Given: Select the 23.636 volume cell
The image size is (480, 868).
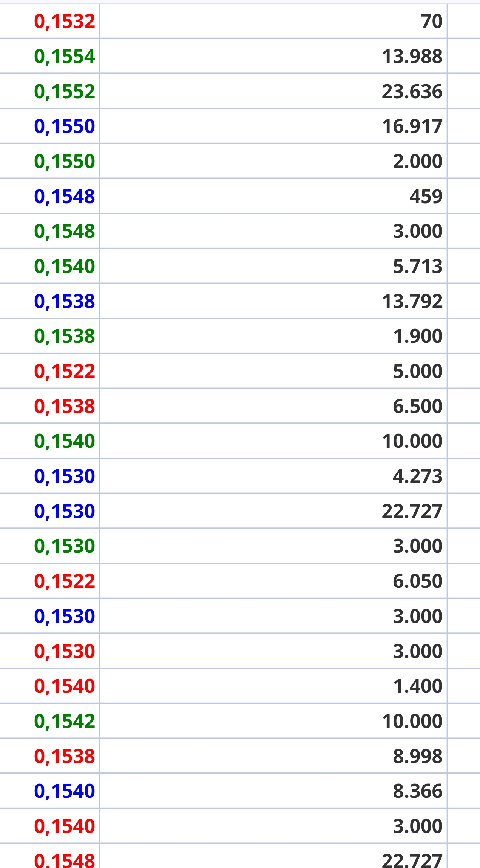Looking at the screenshot, I should point(412,91).
